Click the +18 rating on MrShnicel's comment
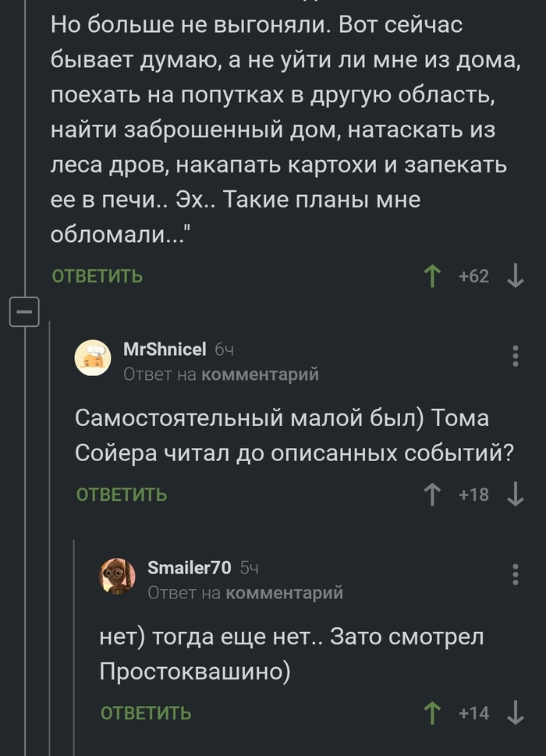This screenshot has height=756, width=546. click(x=474, y=495)
